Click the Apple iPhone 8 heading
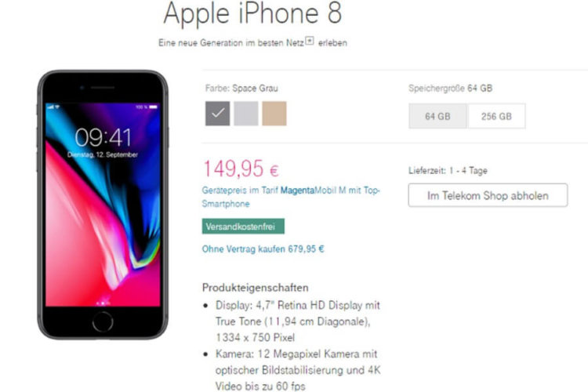This screenshot has width=588, height=392. click(x=252, y=13)
